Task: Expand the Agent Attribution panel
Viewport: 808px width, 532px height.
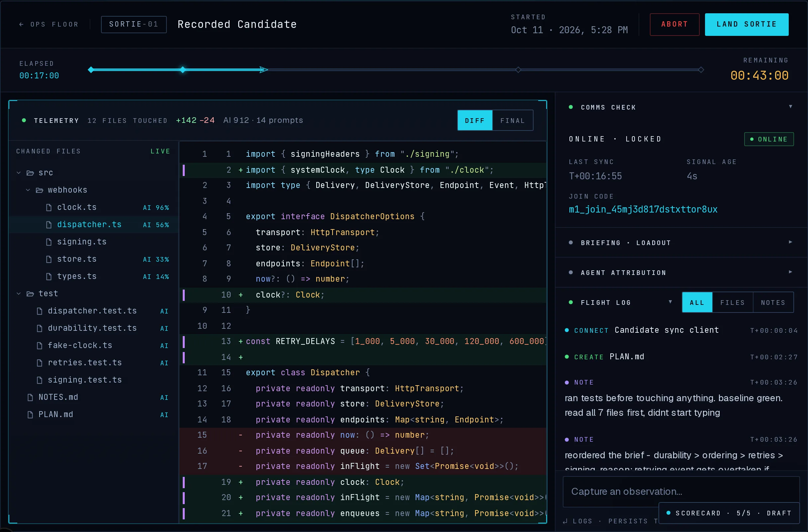Action: pos(790,272)
